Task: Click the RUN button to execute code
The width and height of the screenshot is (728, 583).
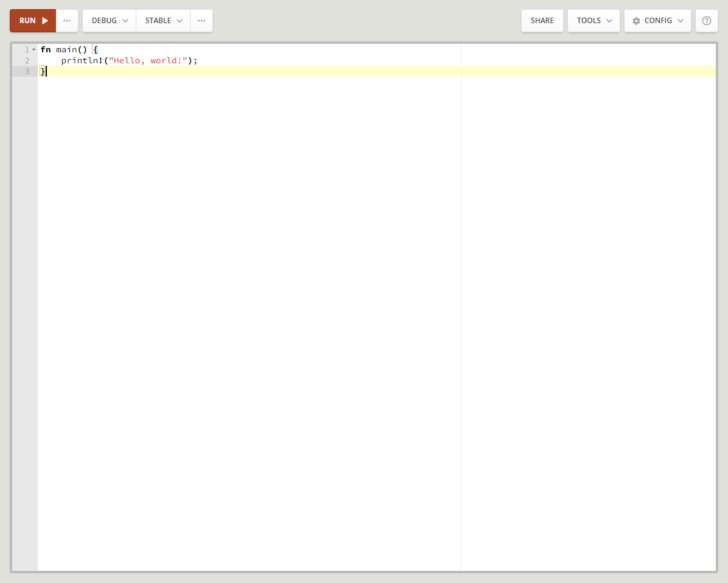Action: (33, 21)
